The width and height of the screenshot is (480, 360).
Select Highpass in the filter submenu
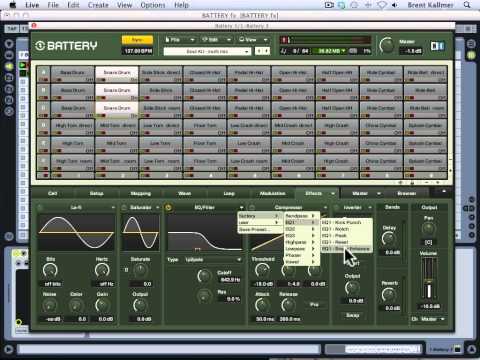tap(301, 242)
